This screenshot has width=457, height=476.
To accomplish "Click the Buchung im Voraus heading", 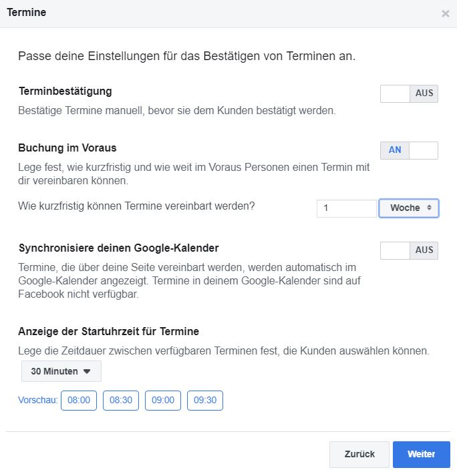I will [x=67, y=148].
